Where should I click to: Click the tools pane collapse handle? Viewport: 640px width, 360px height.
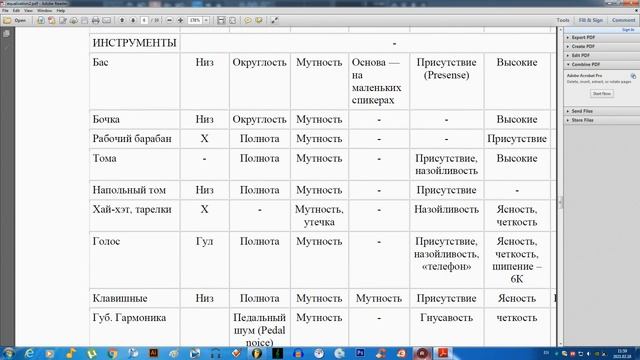[561, 202]
